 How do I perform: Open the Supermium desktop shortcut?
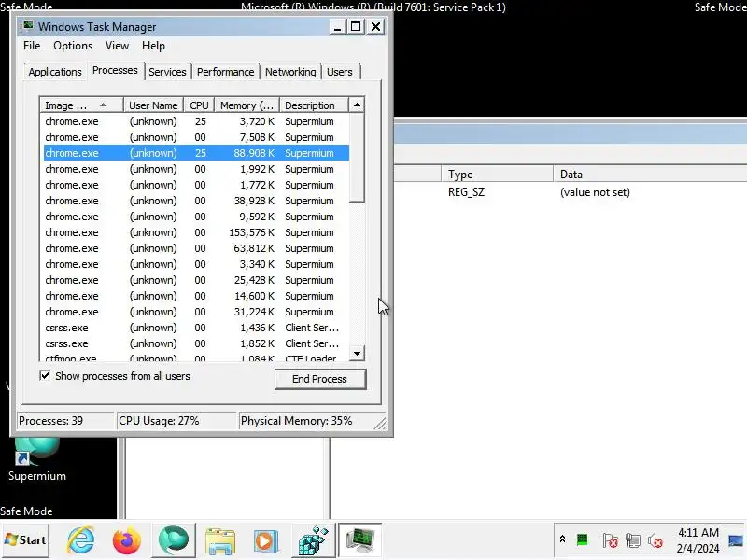click(37, 458)
